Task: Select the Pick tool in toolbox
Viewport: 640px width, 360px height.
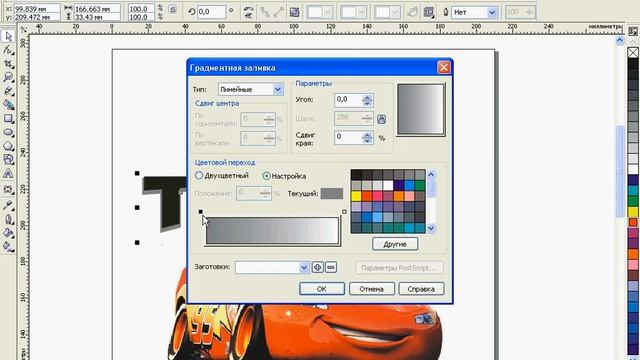Action: [x=8, y=36]
